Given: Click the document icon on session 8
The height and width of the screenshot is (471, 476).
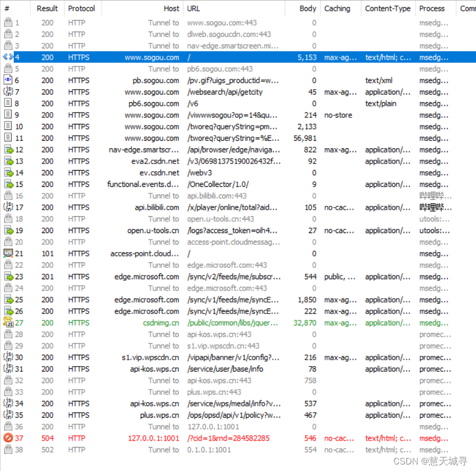Looking at the screenshot, I should click(x=8, y=103).
